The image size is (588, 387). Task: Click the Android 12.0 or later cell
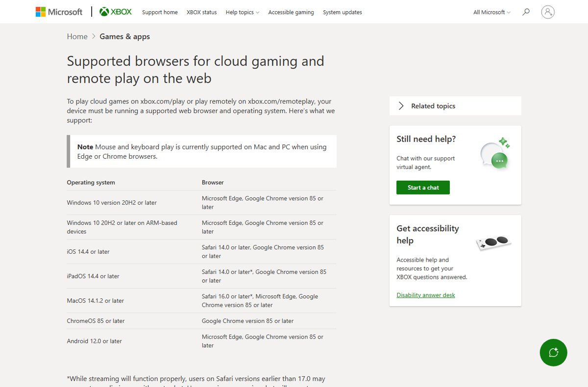click(95, 341)
